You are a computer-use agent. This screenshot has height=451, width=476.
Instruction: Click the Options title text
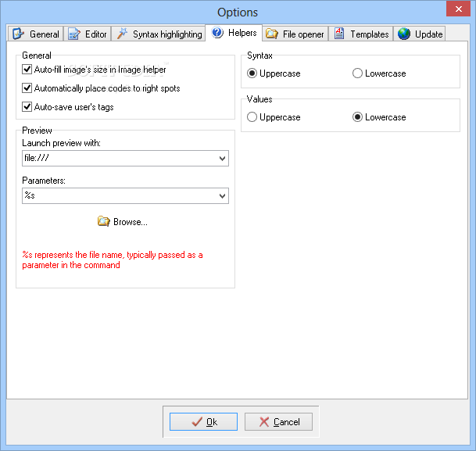click(x=238, y=13)
